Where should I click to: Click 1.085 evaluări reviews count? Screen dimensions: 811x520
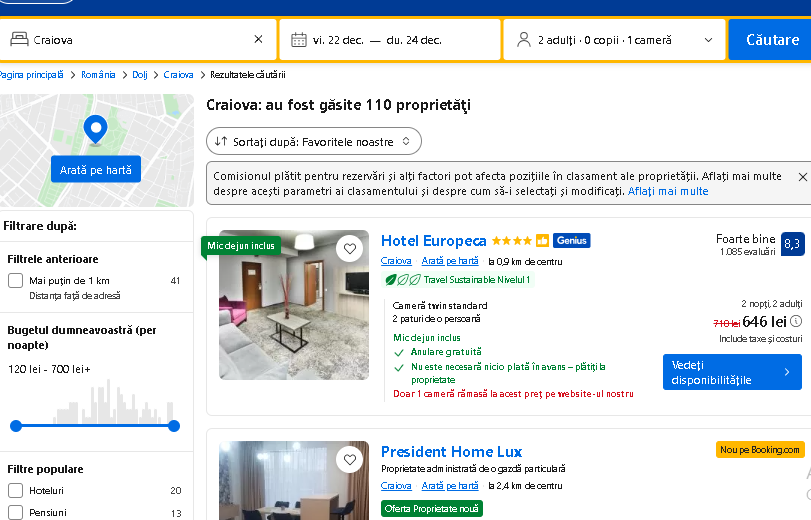pos(747,252)
